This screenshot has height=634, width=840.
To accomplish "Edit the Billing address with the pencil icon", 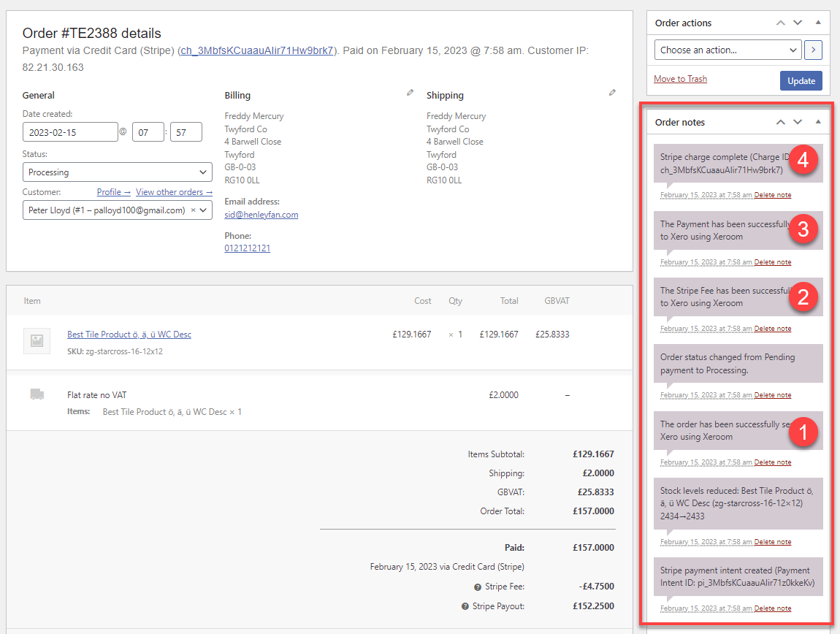I will [410, 93].
